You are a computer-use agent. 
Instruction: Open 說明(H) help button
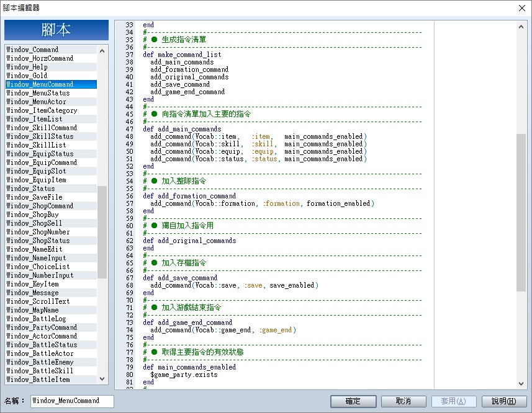[x=504, y=401]
